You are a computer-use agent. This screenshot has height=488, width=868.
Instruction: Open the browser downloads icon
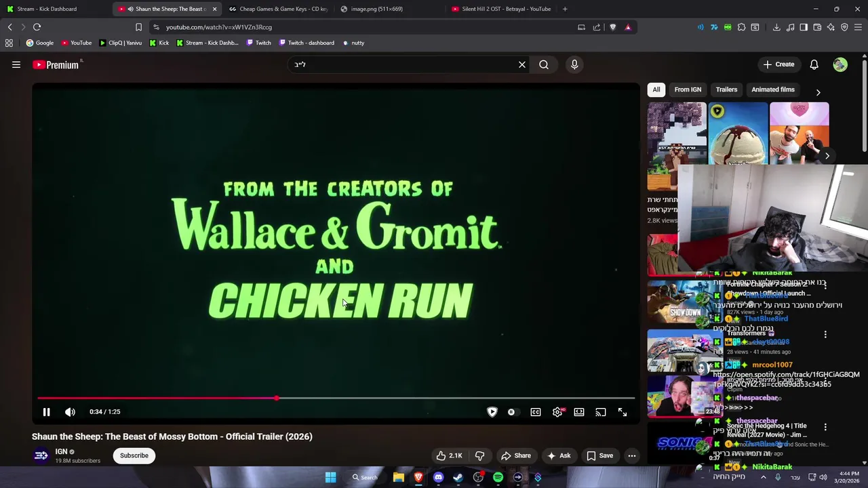click(x=776, y=27)
